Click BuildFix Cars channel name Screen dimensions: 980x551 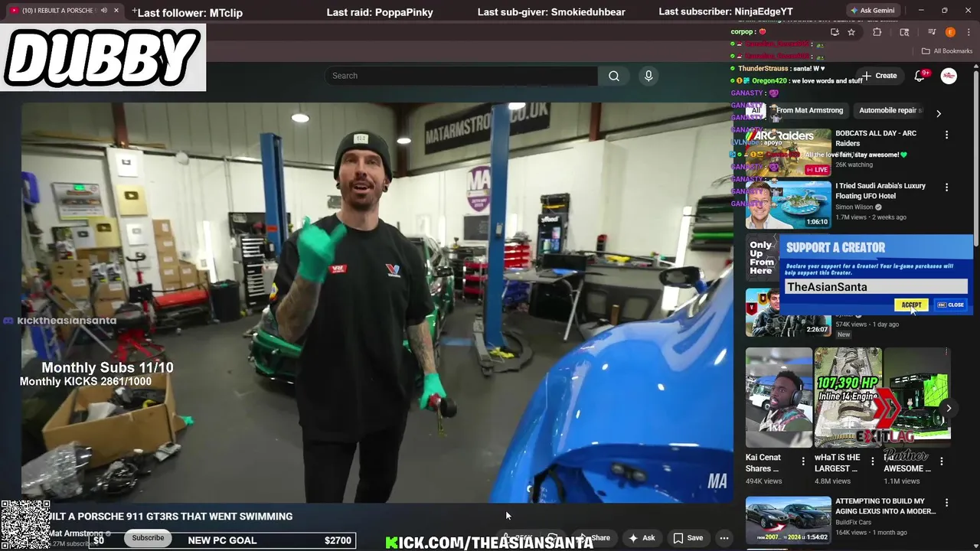pos(853,523)
